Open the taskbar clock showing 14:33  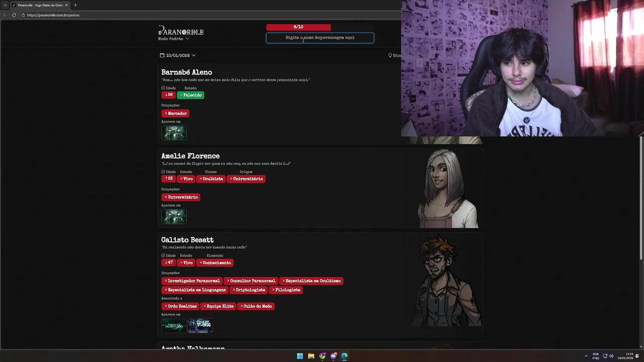tap(625, 356)
